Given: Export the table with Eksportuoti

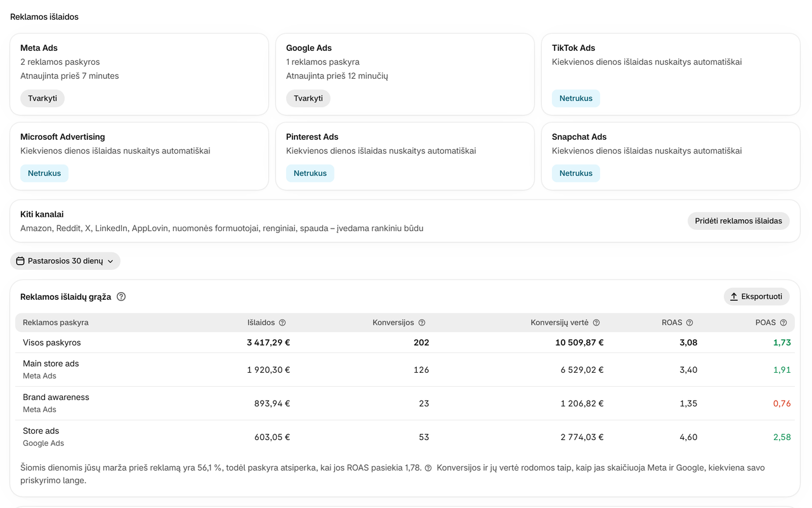Looking at the screenshot, I should 757,297.
